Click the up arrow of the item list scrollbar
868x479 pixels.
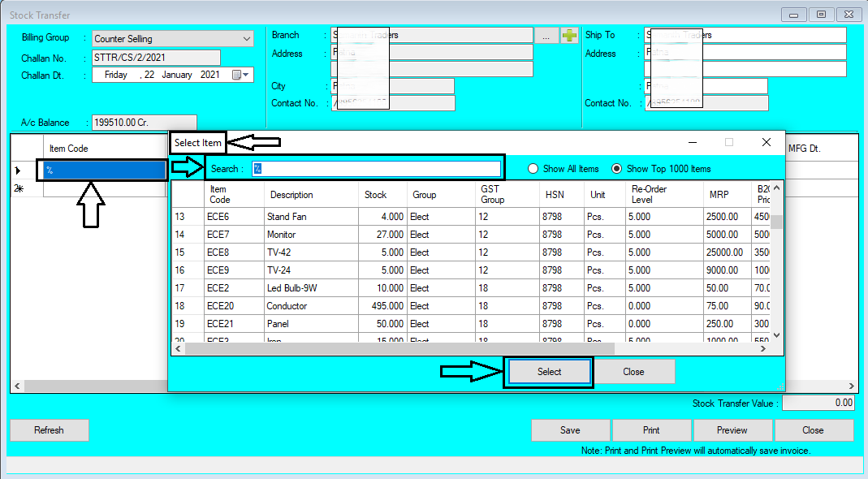coord(775,188)
